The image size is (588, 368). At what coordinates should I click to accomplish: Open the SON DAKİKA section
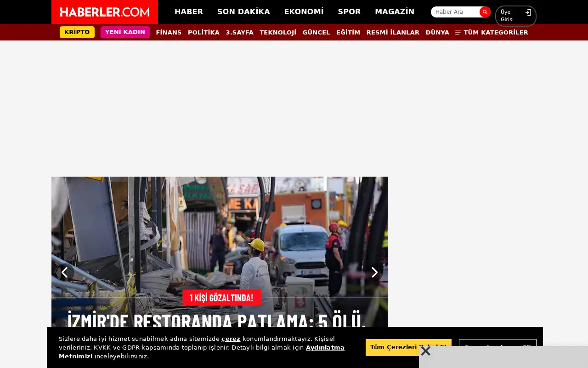point(243,12)
